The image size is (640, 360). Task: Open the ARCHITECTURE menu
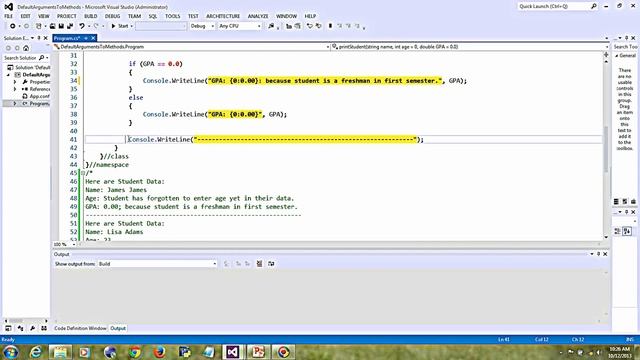click(223, 16)
